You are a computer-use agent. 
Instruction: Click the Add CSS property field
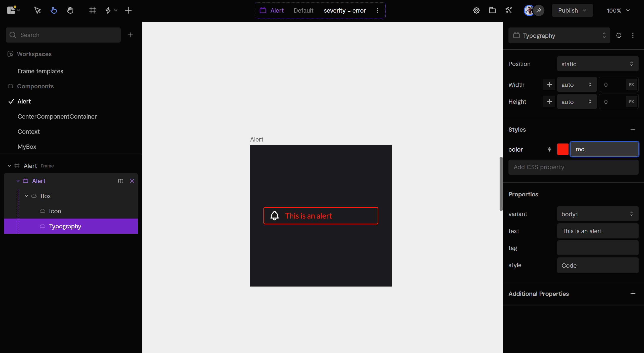point(573,167)
